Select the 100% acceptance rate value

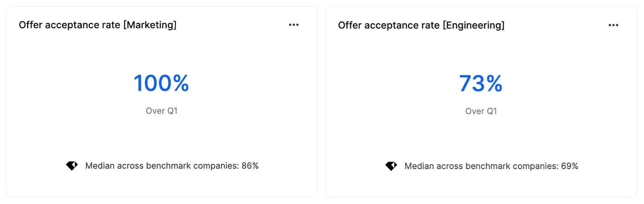tap(161, 83)
